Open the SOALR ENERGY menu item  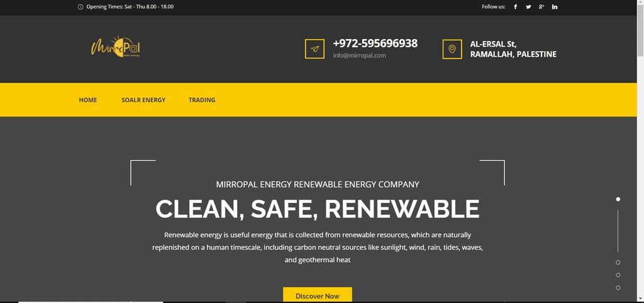click(x=143, y=100)
